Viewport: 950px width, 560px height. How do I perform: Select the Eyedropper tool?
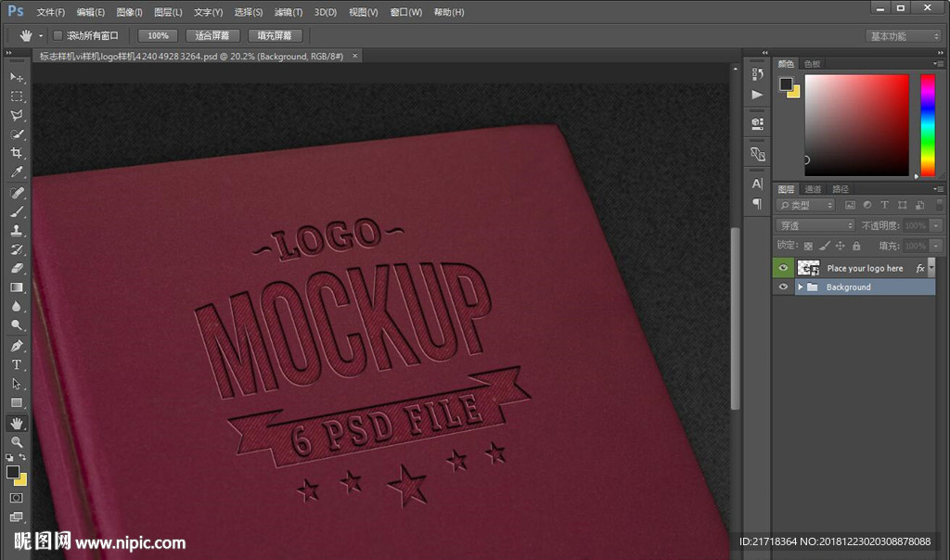coord(17,172)
